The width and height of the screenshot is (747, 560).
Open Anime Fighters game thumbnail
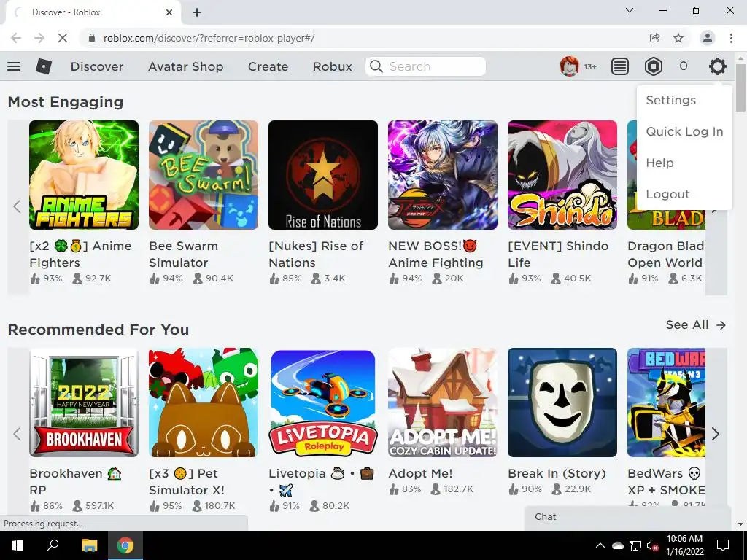(84, 175)
